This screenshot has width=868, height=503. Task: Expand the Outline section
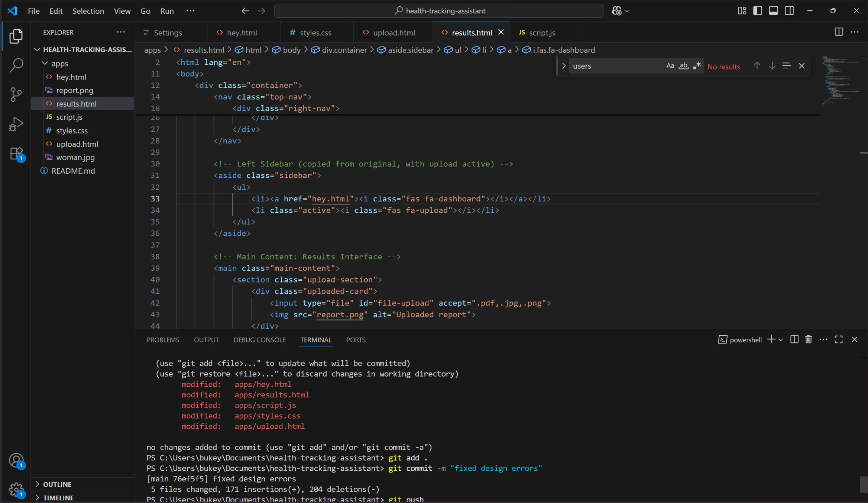(x=57, y=484)
